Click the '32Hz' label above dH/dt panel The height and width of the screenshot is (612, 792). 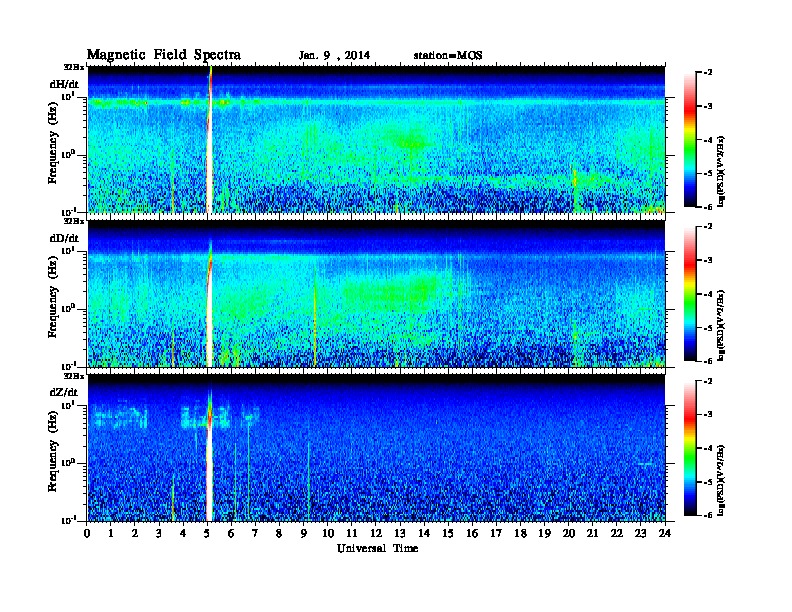74,67
